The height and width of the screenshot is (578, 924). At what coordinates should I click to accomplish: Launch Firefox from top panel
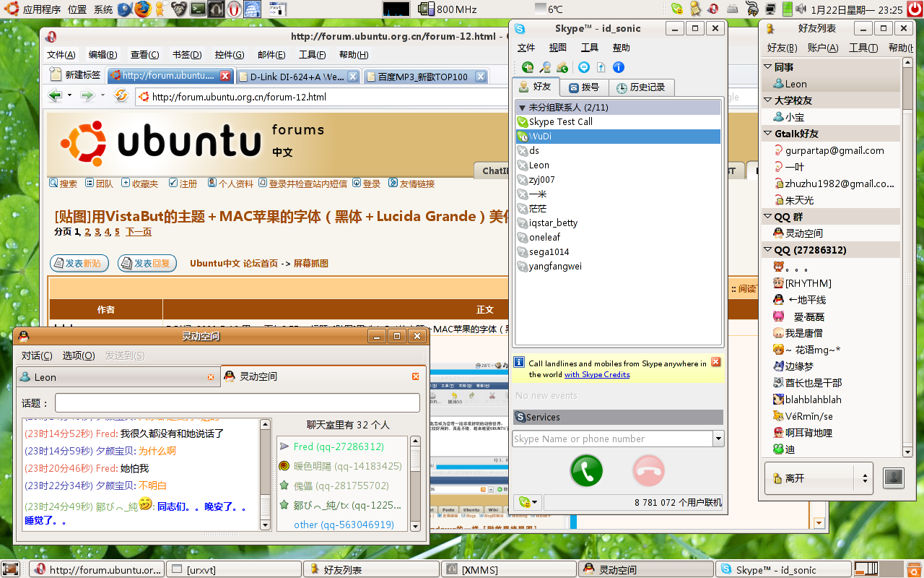(x=142, y=9)
